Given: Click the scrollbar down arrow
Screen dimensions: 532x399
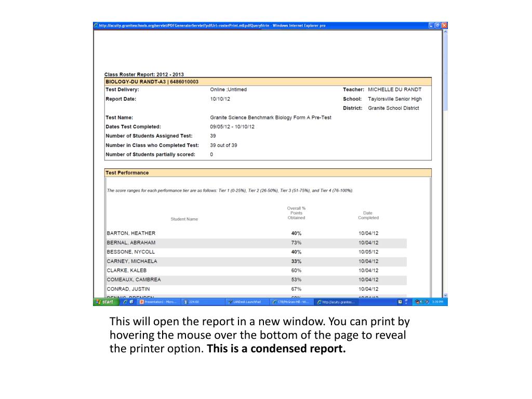Looking at the screenshot, I should (445, 295).
